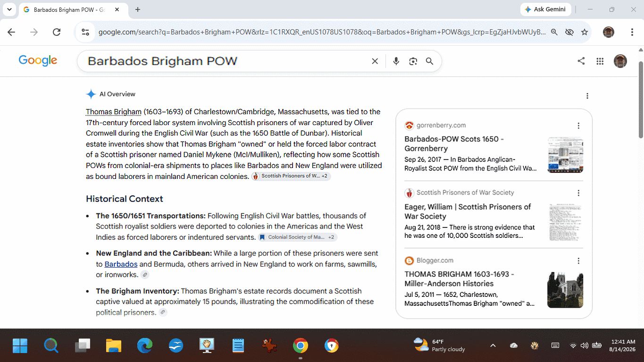
Task: Focus the Google search input field
Action: (226, 61)
